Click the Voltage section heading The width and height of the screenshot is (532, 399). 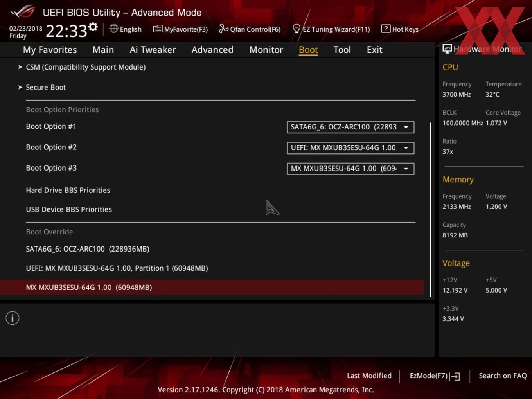tap(456, 263)
